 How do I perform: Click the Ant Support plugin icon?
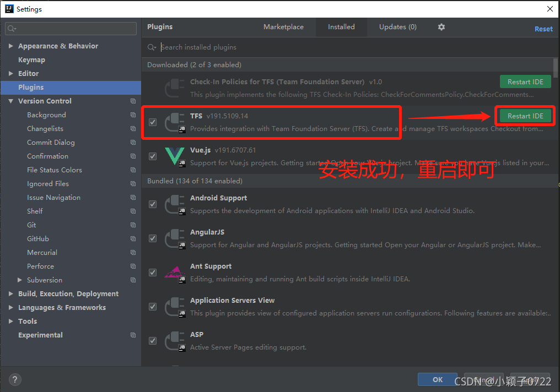[175, 273]
